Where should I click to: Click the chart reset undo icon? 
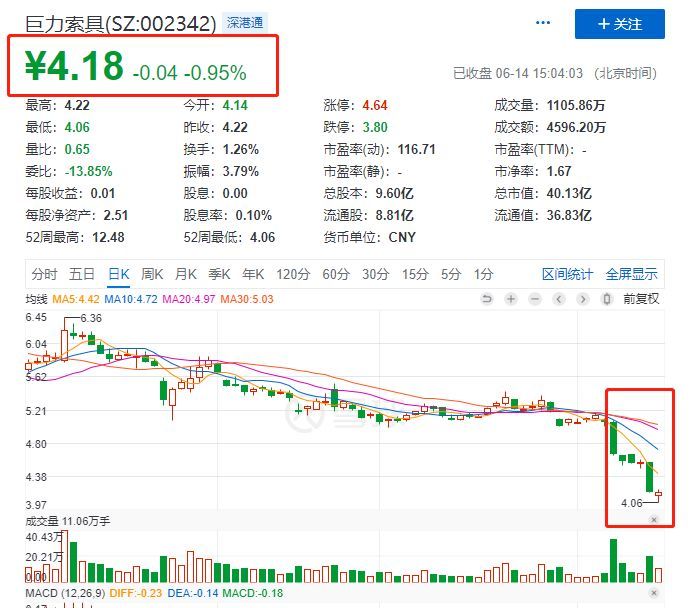(487, 299)
